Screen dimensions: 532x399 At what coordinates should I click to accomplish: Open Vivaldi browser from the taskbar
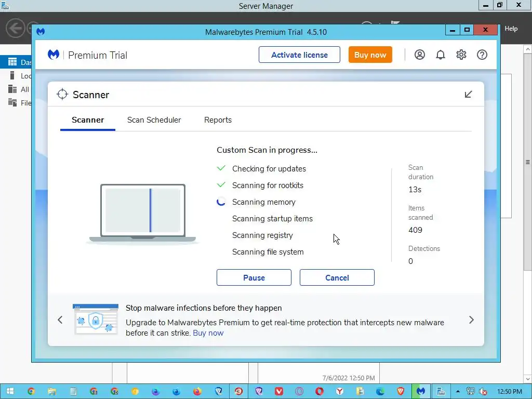pos(279,392)
